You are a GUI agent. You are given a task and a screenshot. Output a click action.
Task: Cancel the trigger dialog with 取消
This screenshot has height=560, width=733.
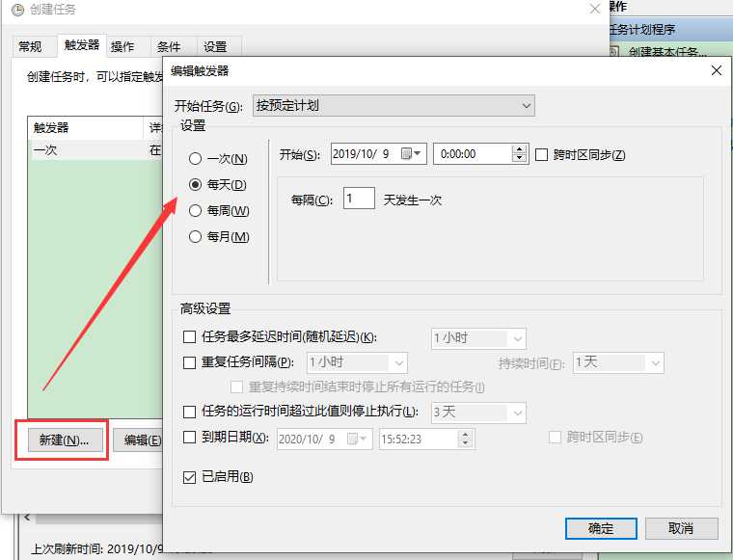point(682,528)
